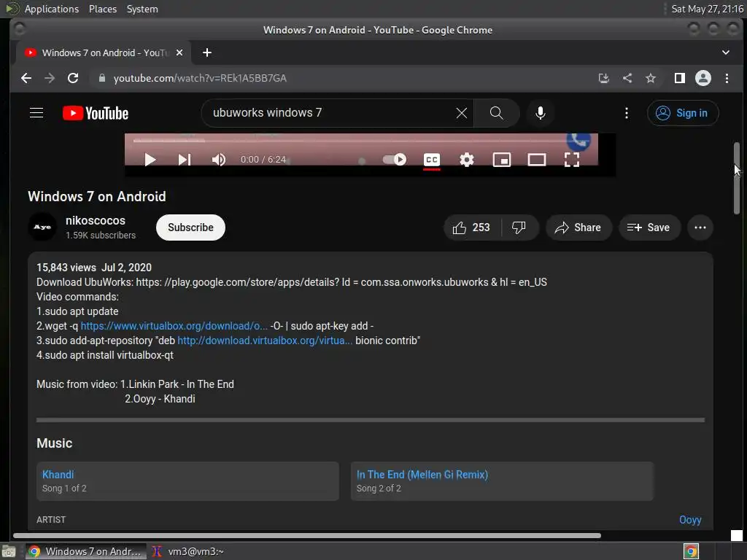Screen dimensions: 747x560
Task: Open virtualbox.org/download link in description
Action: (x=174, y=326)
